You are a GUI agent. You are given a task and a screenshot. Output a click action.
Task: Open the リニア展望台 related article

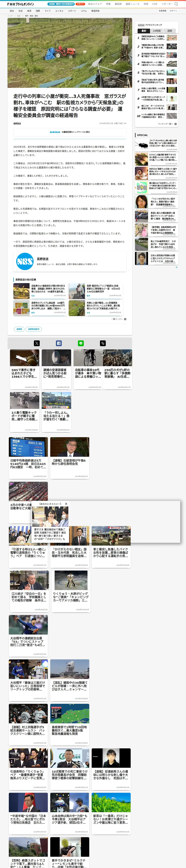point(96,291)
